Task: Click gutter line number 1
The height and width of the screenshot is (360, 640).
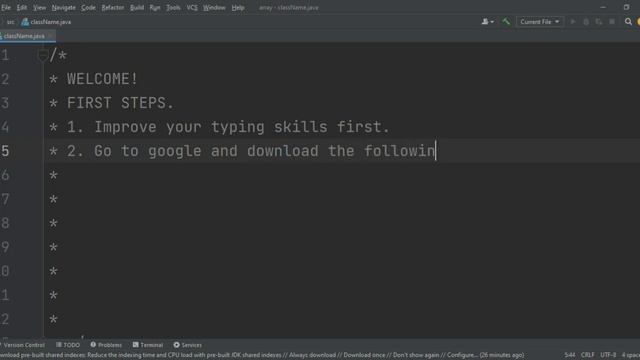Action: [x=5, y=55]
